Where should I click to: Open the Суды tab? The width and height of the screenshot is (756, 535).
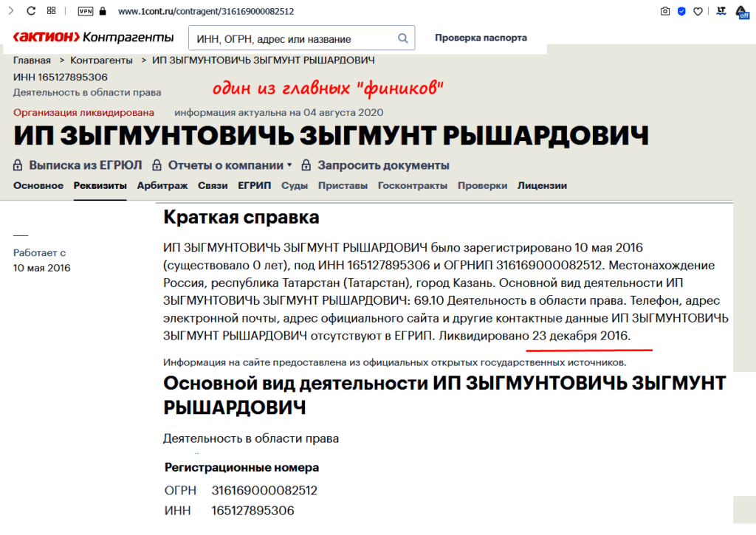click(x=295, y=186)
